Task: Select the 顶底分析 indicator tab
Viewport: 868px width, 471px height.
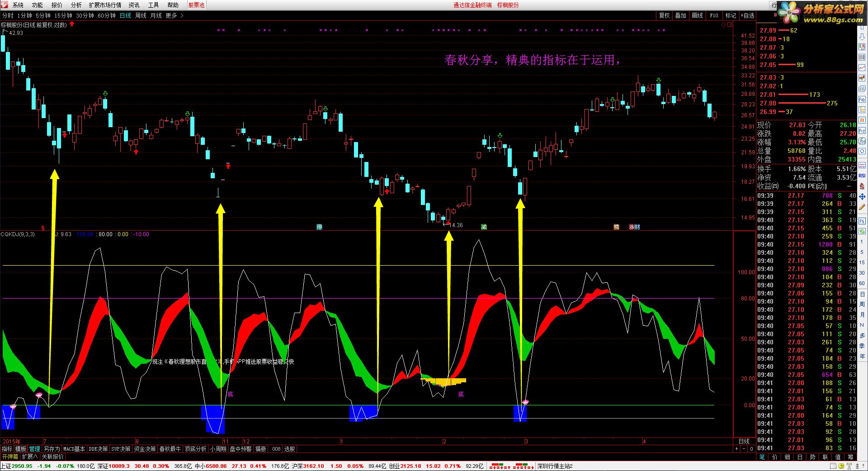Action: (x=195, y=449)
